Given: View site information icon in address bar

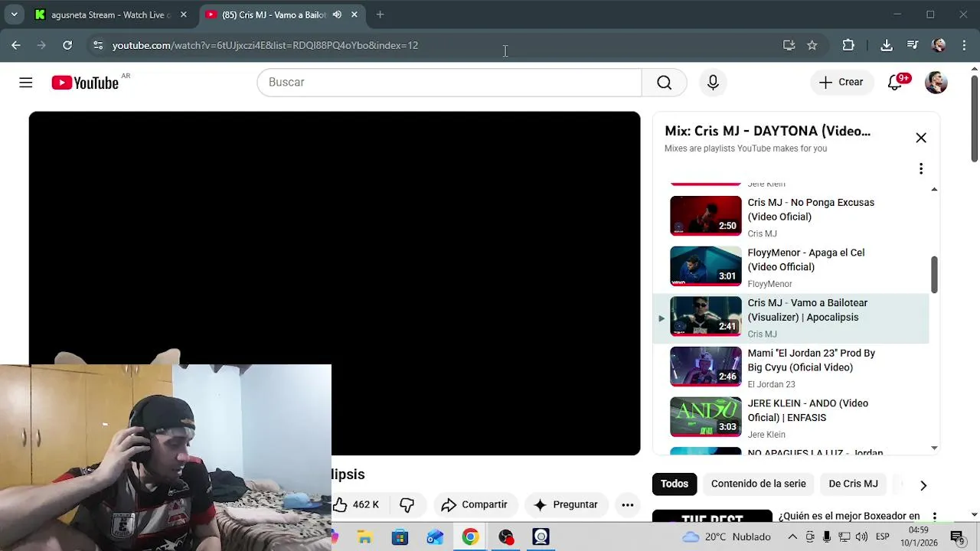Looking at the screenshot, I should tap(98, 45).
